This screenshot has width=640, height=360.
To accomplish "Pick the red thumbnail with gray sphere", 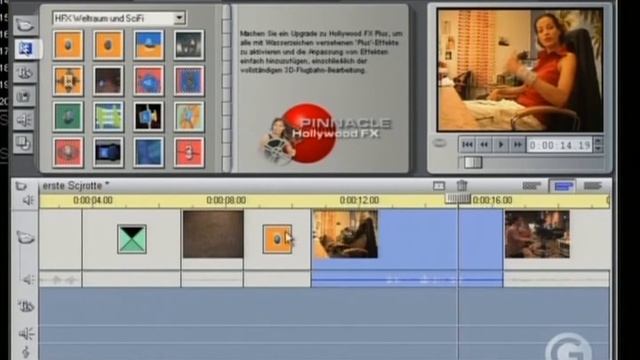I will [x=68, y=153].
